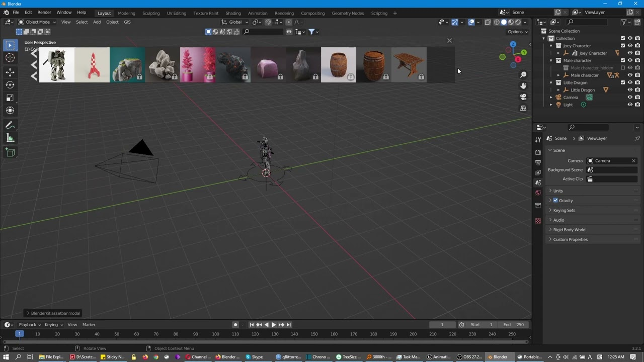Open the Render menu
The height and width of the screenshot is (362, 644).
44,12
